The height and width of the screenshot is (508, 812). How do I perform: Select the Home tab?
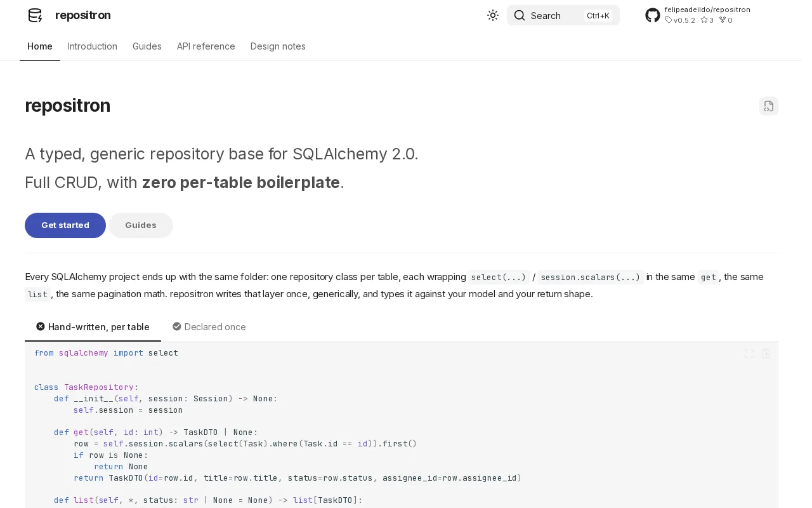[40, 46]
